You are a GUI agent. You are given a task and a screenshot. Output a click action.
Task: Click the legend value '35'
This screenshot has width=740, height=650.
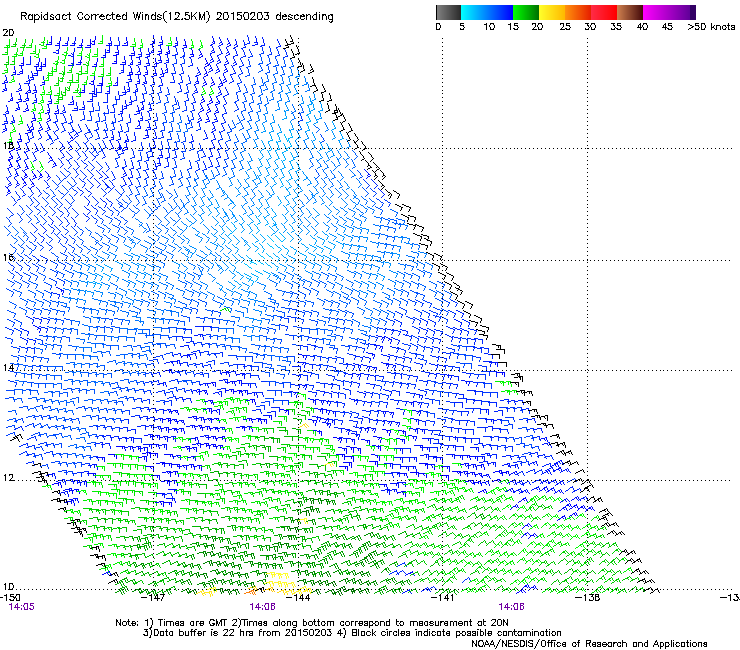(x=616, y=27)
